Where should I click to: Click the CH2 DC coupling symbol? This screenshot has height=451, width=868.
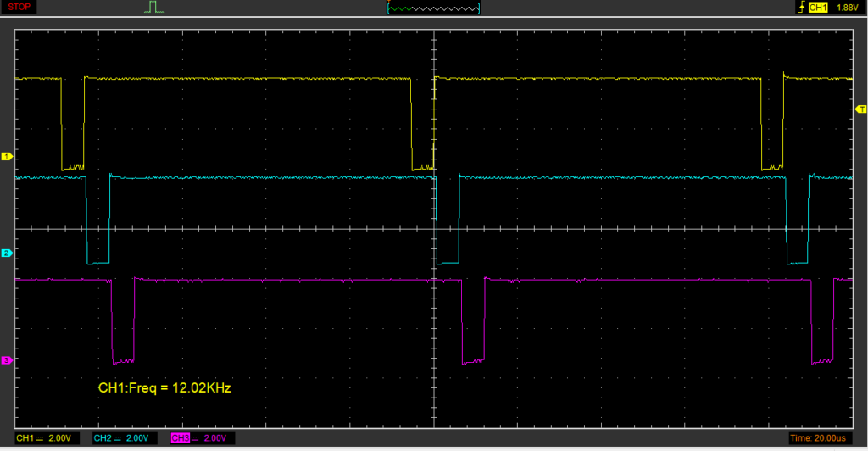[117, 438]
